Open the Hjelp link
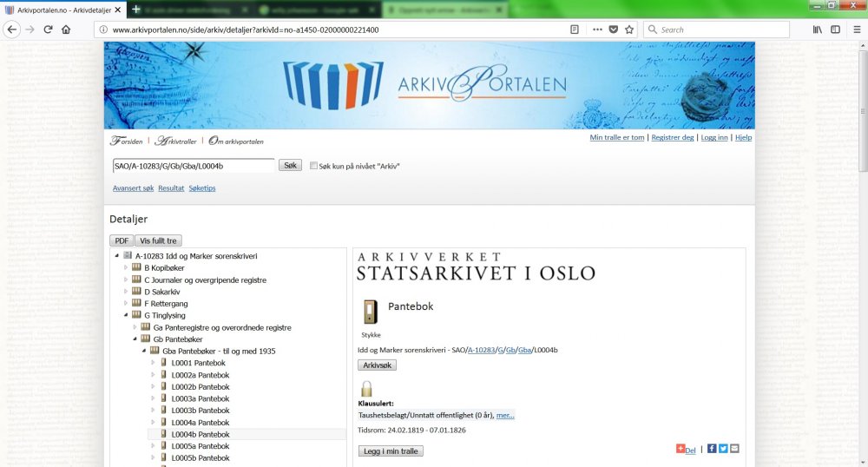 click(x=744, y=137)
